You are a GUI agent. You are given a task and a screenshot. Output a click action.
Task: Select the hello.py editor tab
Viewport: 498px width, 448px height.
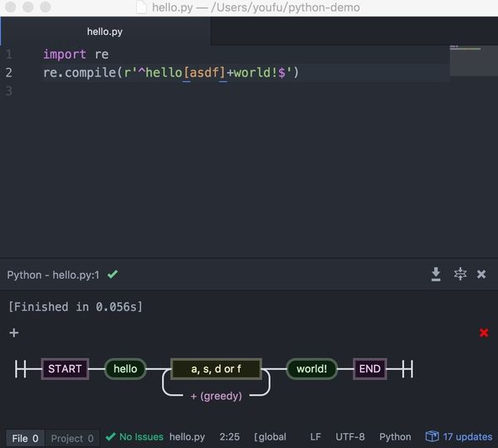[x=105, y=32]
